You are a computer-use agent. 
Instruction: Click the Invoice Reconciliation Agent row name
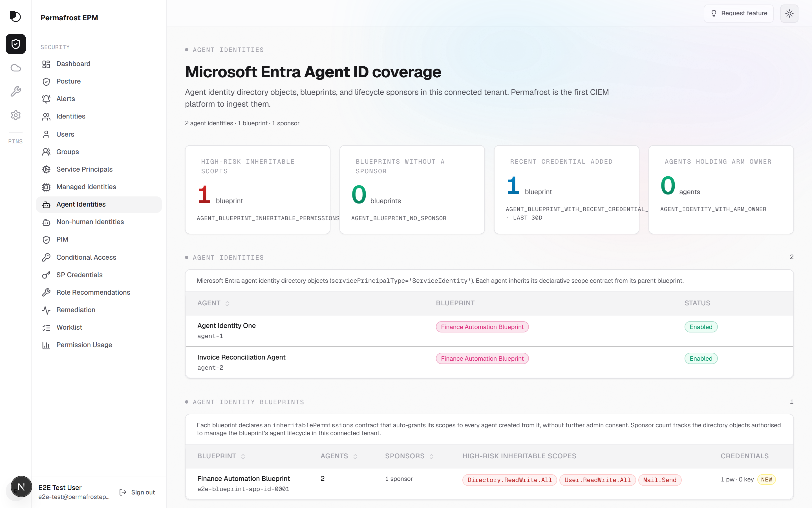[x=241, y=357]
